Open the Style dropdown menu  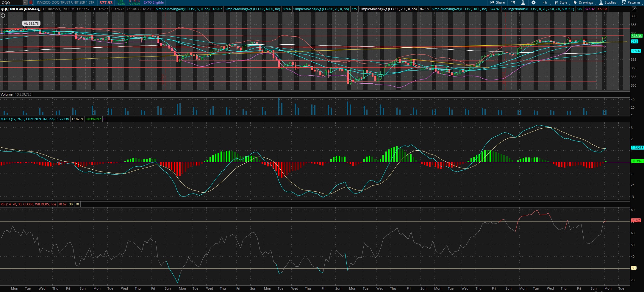pos(561,2)
